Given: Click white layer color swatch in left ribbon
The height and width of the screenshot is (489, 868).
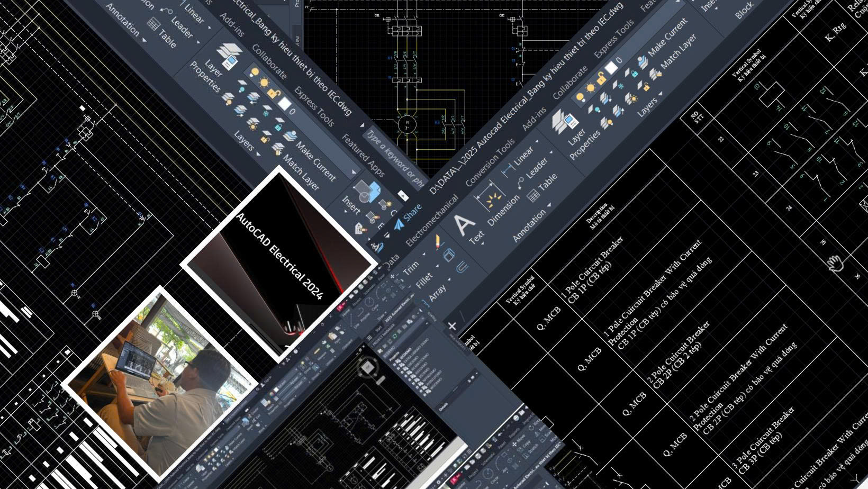Looking at the screenshot, I should point(284,104).
